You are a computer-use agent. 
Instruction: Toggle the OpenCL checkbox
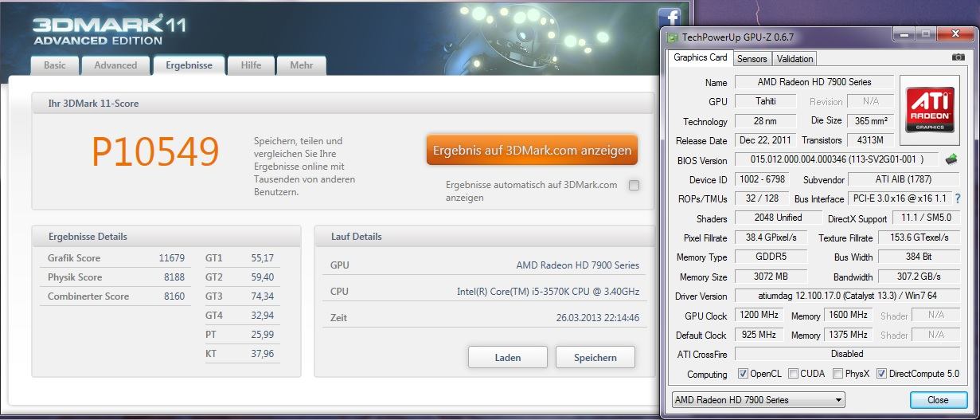[x=743, y=374]
